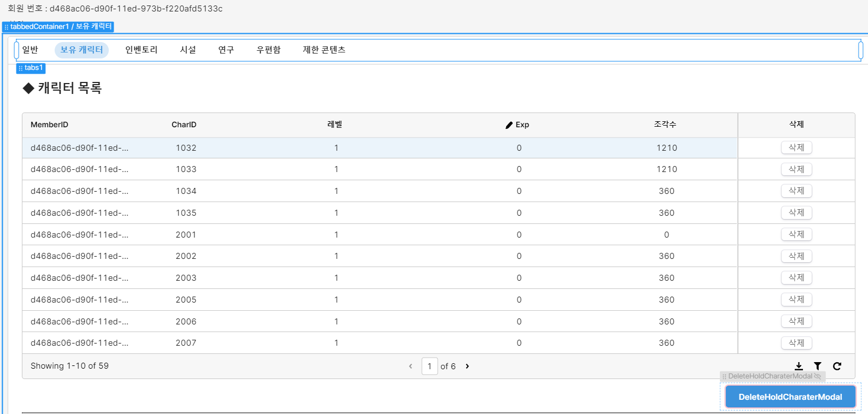Image resolution: width=868 pixels, height=414 pixels.
Task: Click 삭제 for character 2001
Action: 796,234
